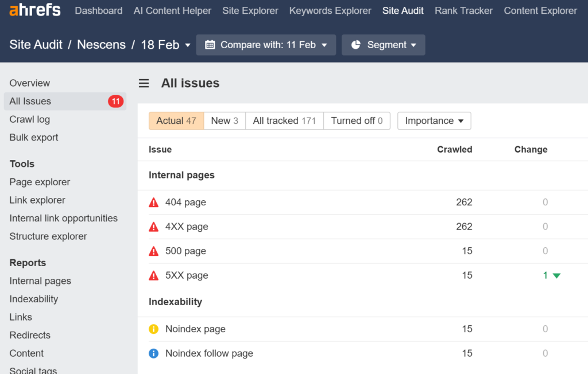Open Internal pages report in sidebar
The width and height of the screenshot is (588, 374).
tap(40, 281)
